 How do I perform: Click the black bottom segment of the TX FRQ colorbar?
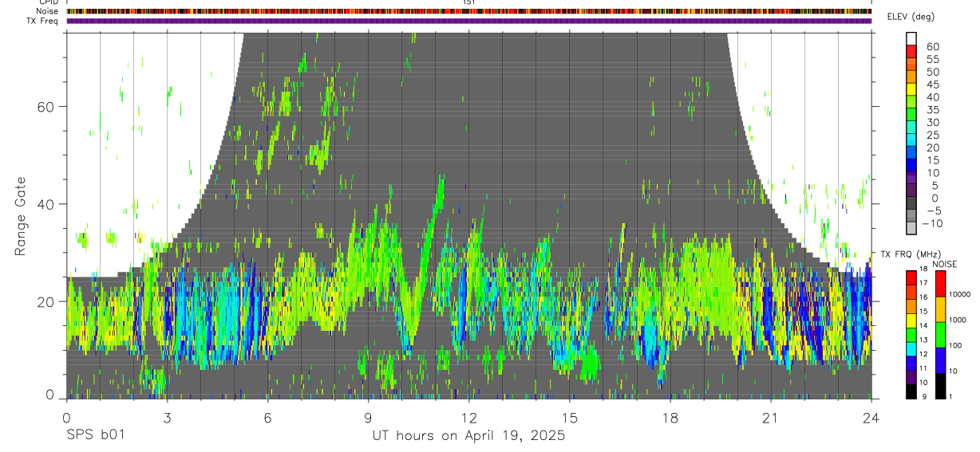[x=911, y=391]
